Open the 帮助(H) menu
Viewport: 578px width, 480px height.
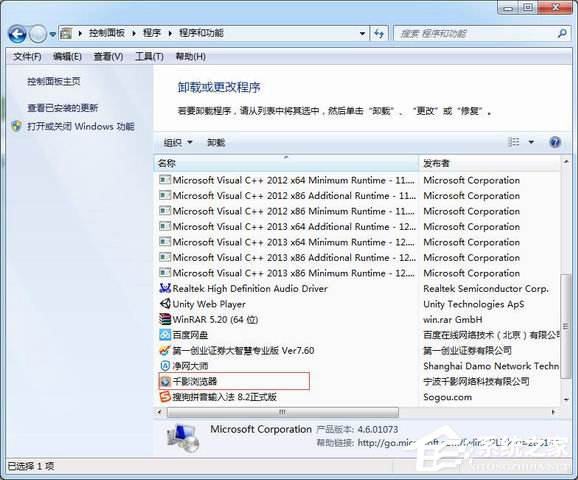(x=191, y=56)
